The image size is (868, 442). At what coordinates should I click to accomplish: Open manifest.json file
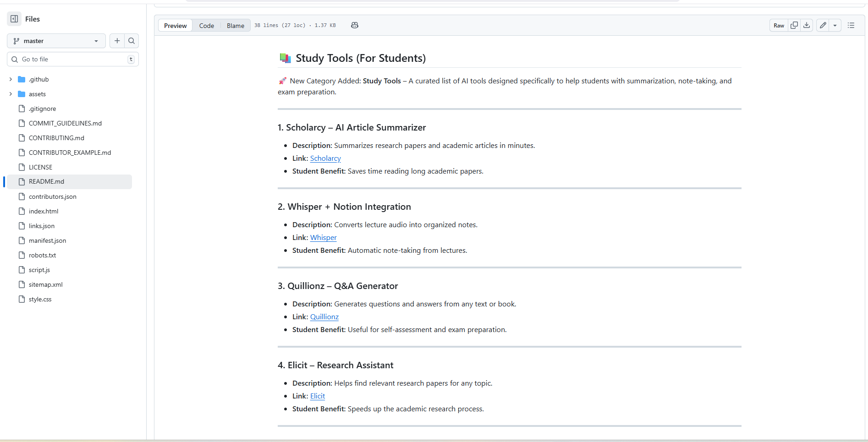pyautogui.click(x=47, y=240)
